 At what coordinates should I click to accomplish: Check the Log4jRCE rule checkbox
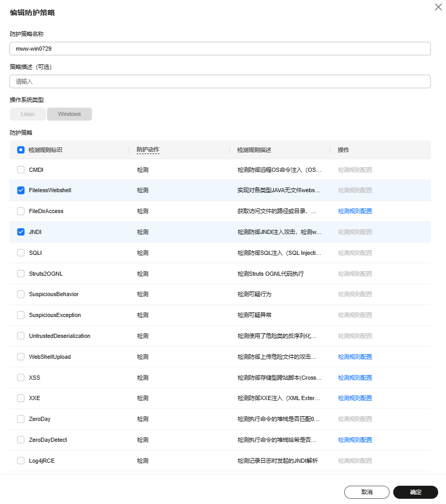[21, 461]
